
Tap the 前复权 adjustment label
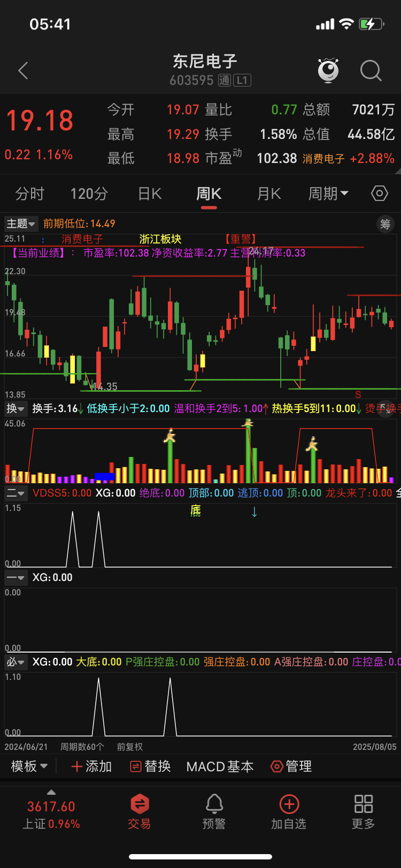[129, 747]
